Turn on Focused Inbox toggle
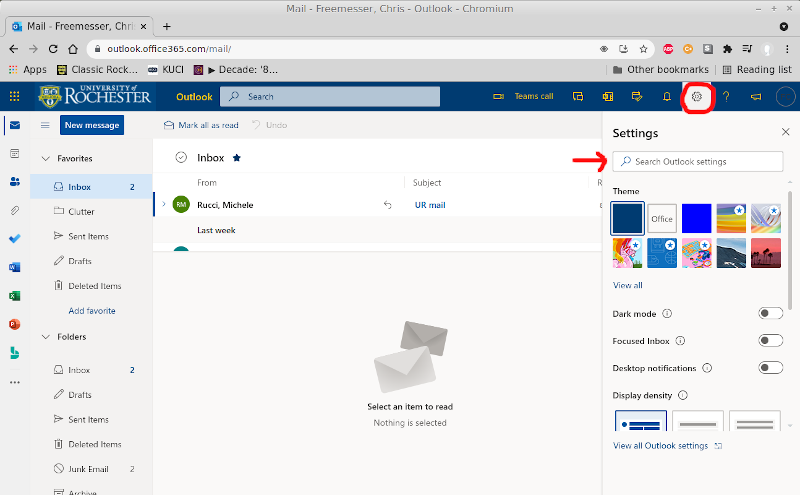800x495 pixels. click(x=770, y=341)
